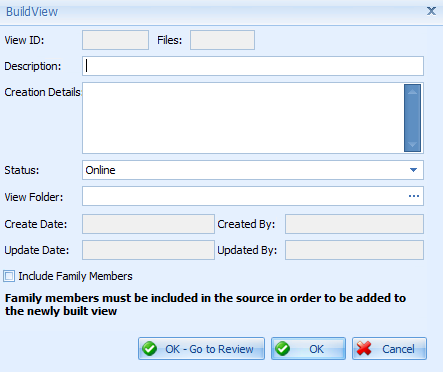Click the Created By field

354,224
